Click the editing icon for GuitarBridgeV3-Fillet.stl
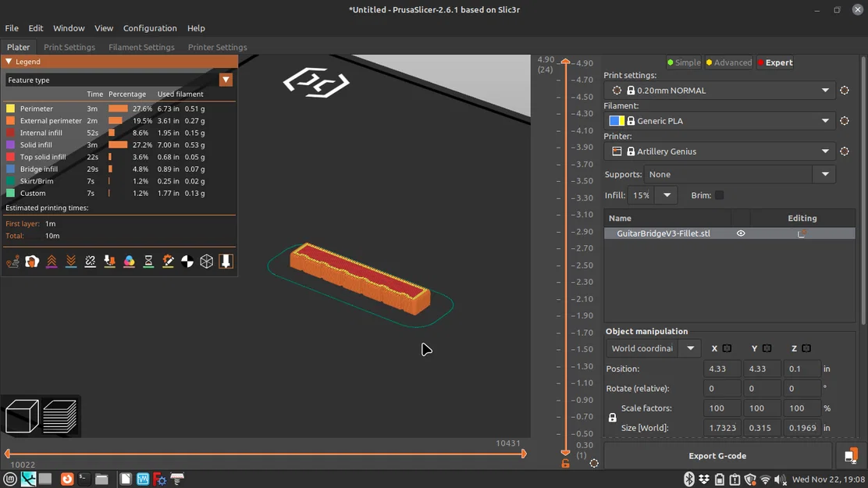This screenshot has height=488, width=868. click(801, 233)
